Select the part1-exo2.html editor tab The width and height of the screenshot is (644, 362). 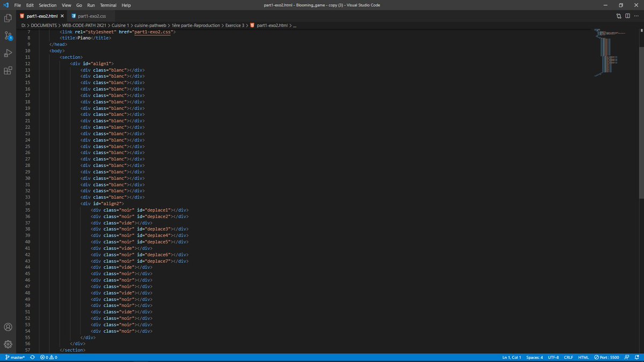(x=42, y=16)
